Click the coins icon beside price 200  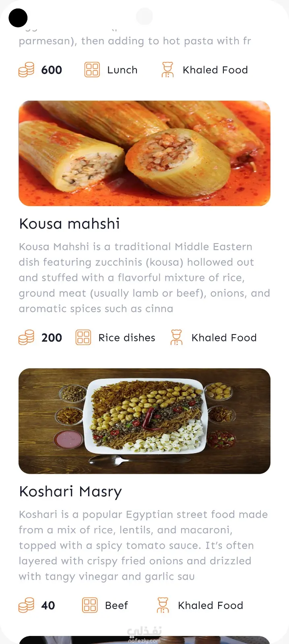point(26,337)
